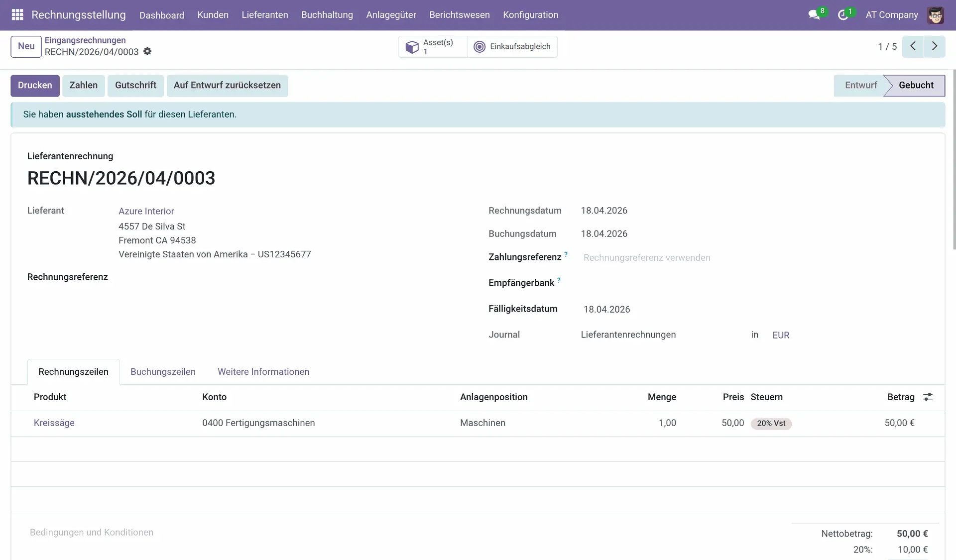Open the Asset(s) box icon button

click(412, 47)
